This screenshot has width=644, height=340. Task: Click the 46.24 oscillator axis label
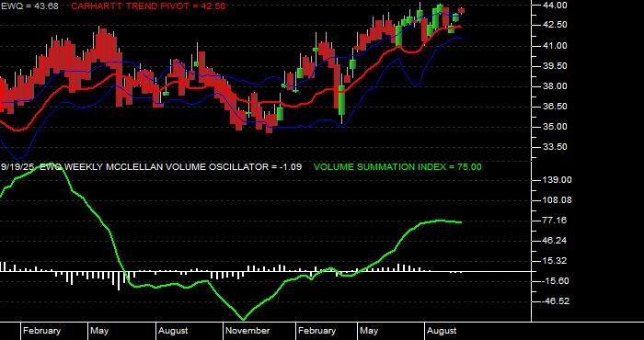(555, 241)
